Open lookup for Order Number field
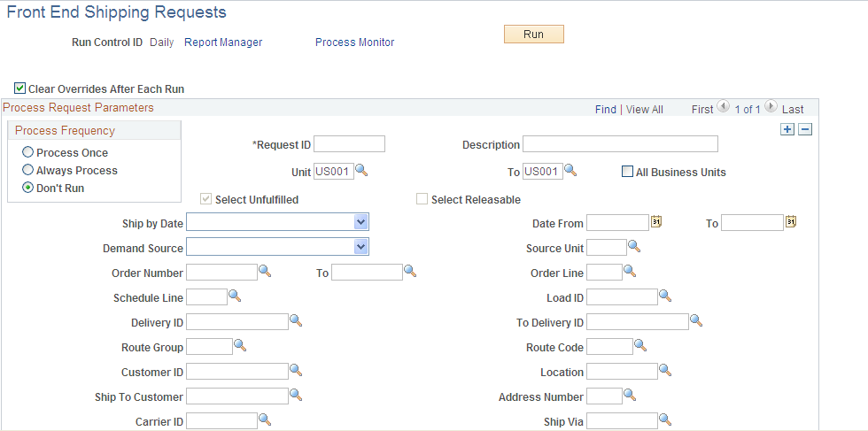The height and width of the screenshot is (431, 868). 265,271
